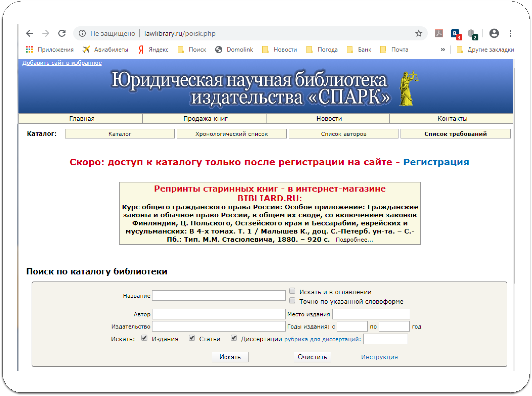Open the Погода bookmarks folder
The image size is (532, 396).
click(322, 50)
